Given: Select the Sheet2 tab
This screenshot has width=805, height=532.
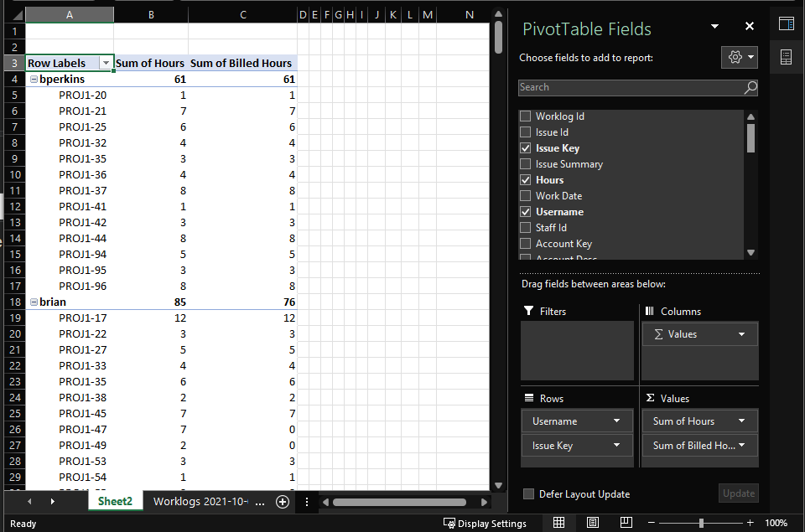Looking at the screenshot, I should click(x=115, y=502).
